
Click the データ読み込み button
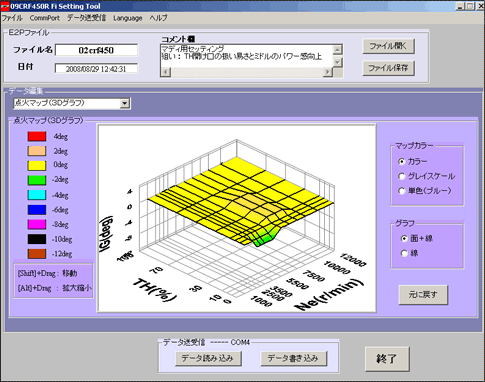[x=208, y=359]
